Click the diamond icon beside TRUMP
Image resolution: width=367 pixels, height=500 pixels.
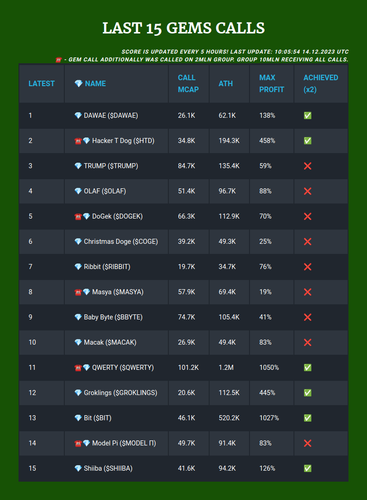[78, 166]
